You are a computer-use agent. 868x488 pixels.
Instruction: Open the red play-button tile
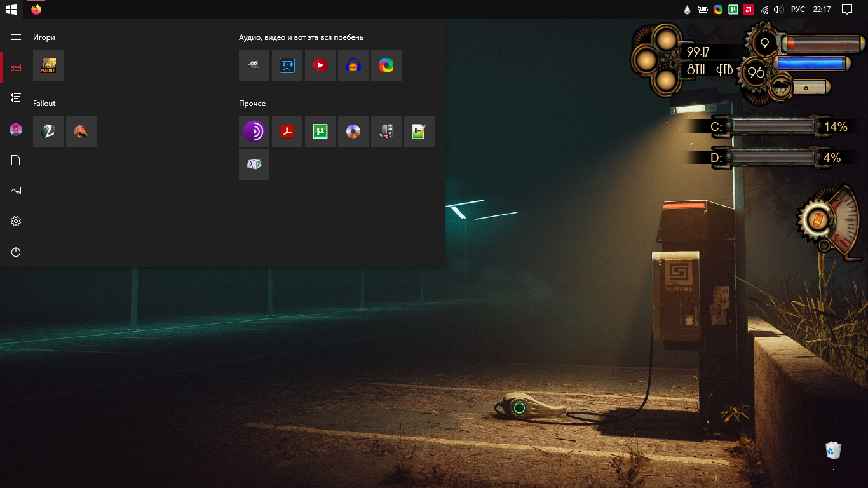pyautogui.click(x=320, y=65)
